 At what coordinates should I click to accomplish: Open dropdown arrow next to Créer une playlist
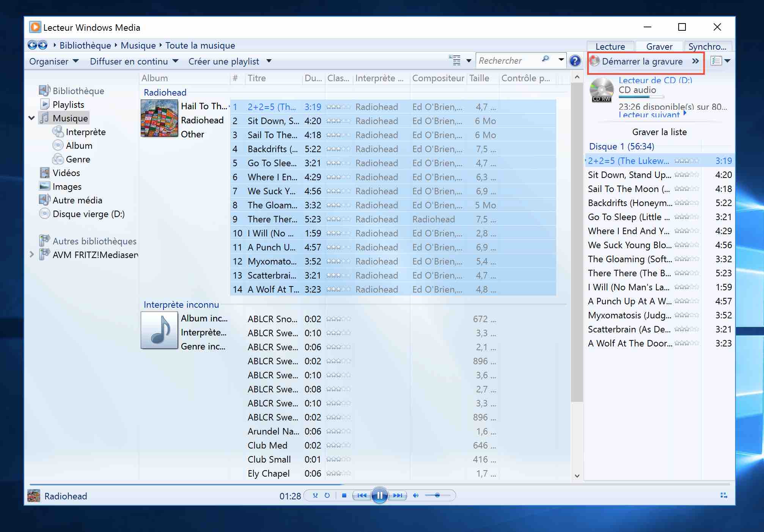269,61
